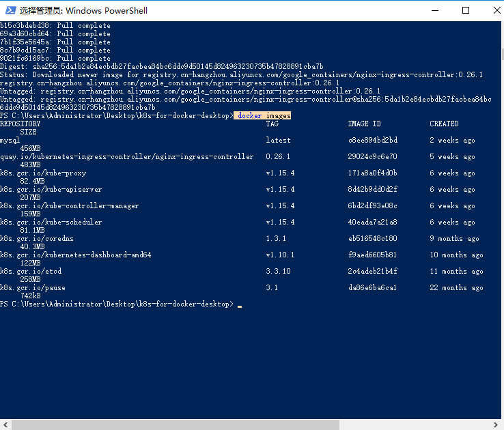Image resolution: width=504 pixels, height=430 pixels.
Task: Click the SIZE header text
Action: (28, 132)
